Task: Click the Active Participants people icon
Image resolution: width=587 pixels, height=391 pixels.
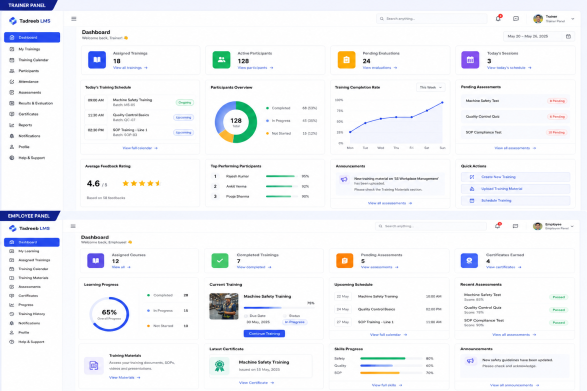Action: pos(222,60)
